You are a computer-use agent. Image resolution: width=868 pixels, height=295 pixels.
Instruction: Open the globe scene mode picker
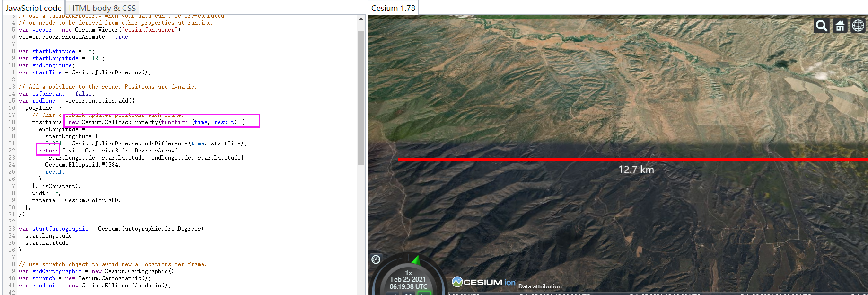[858, 26]
